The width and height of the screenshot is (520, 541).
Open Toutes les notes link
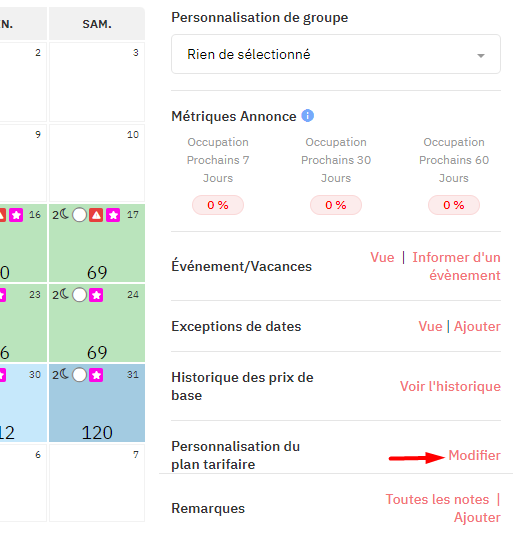[437, 499]
